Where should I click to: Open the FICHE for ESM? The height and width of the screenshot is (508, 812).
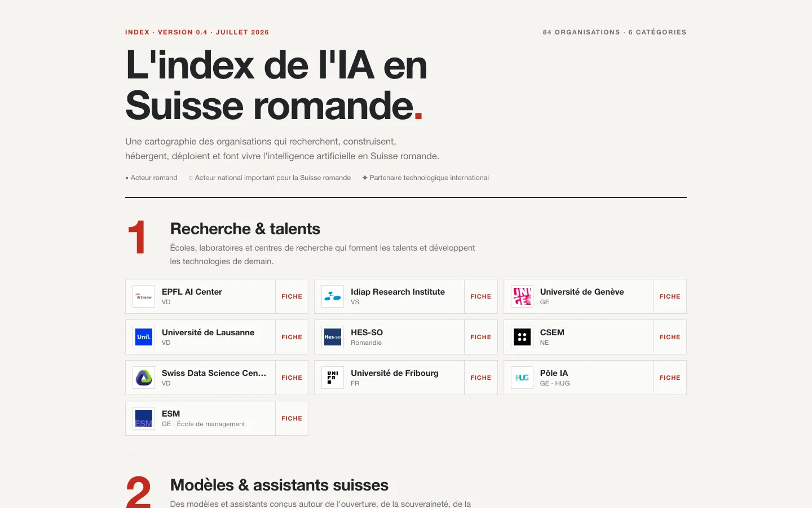click(x=292, y=418)
